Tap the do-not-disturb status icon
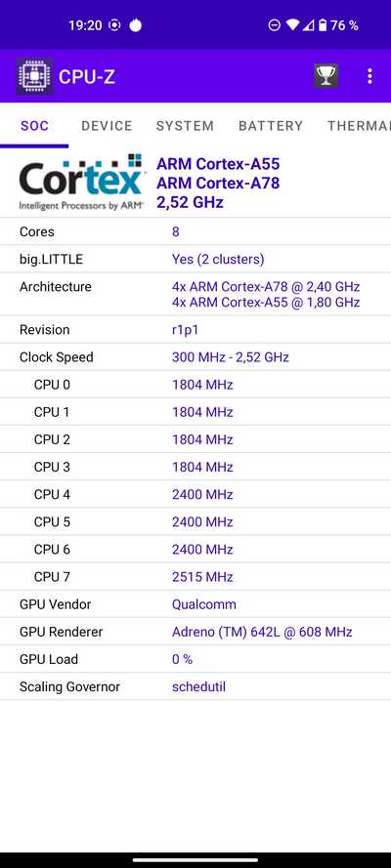 (x=274, y=25)
